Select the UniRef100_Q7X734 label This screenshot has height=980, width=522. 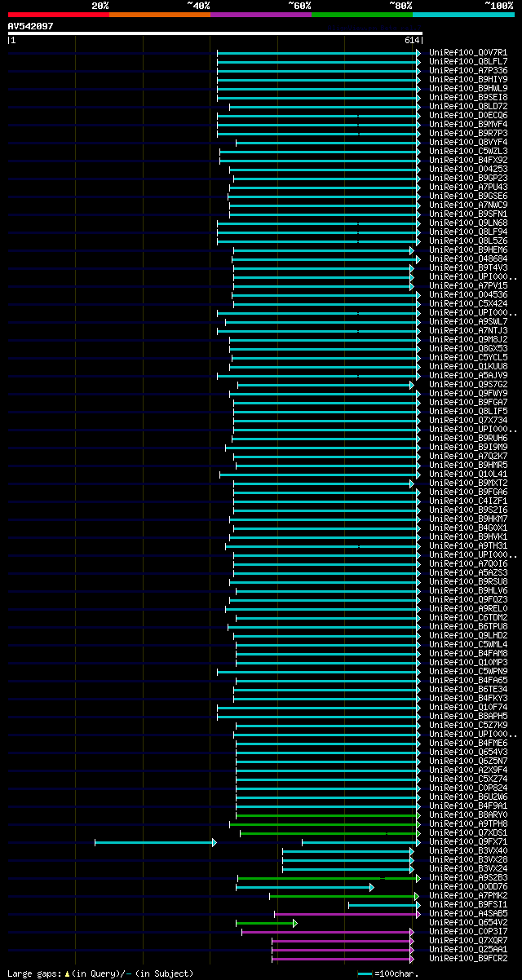pos(468,420)
